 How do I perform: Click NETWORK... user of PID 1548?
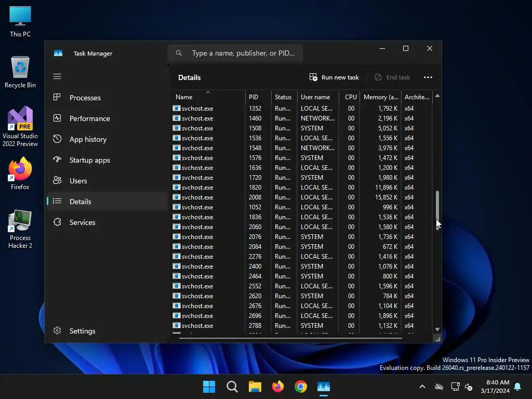pos(317,148)
